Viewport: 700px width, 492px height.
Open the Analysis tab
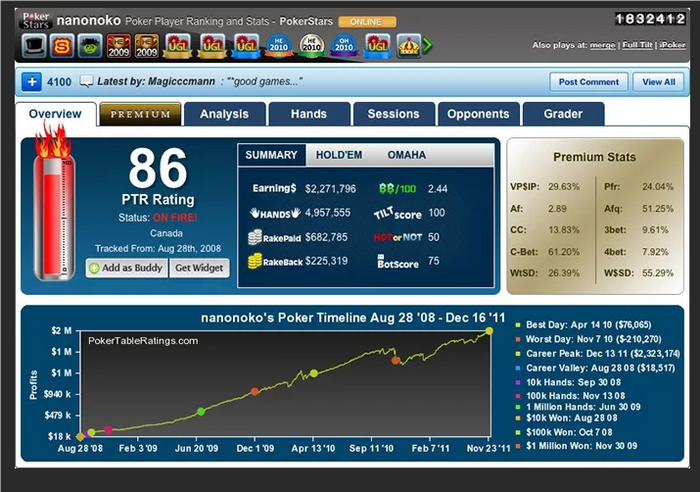coord(224,114)
